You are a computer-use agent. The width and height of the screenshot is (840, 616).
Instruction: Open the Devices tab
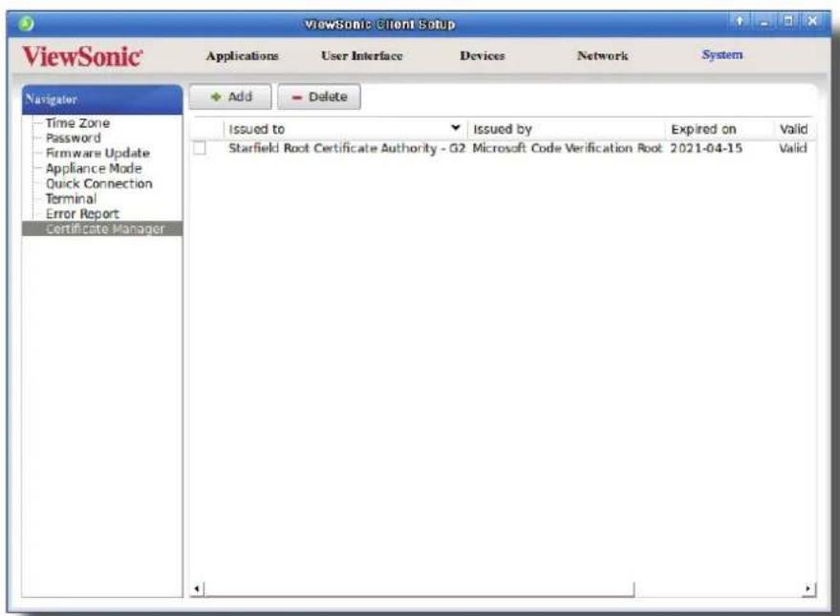click(483, 55)
